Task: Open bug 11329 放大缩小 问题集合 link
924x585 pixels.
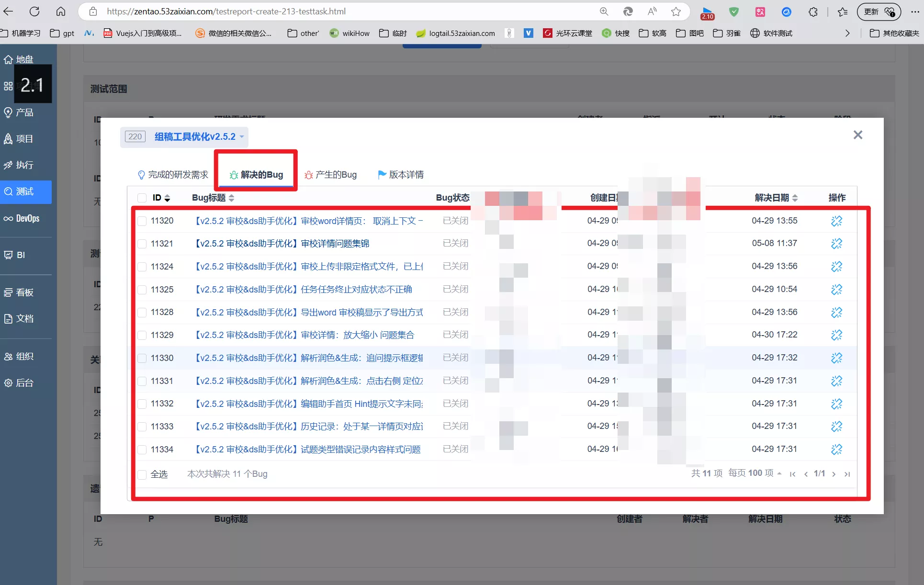Action: (304, 335)
